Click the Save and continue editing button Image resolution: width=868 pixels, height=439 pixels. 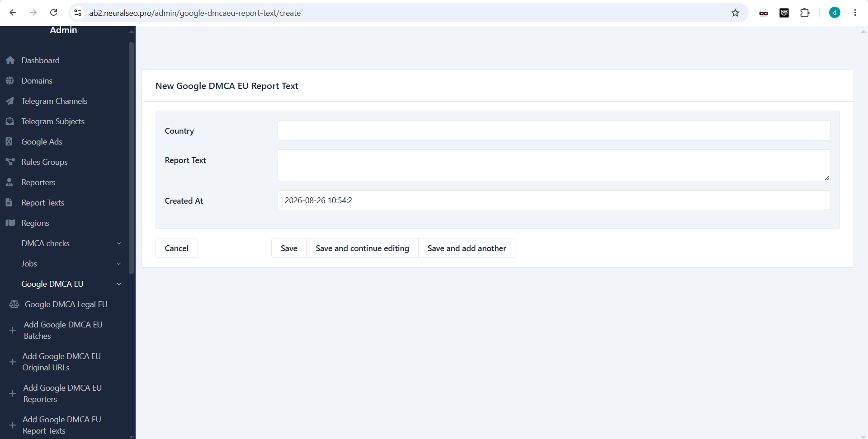(x=362, y=248)
